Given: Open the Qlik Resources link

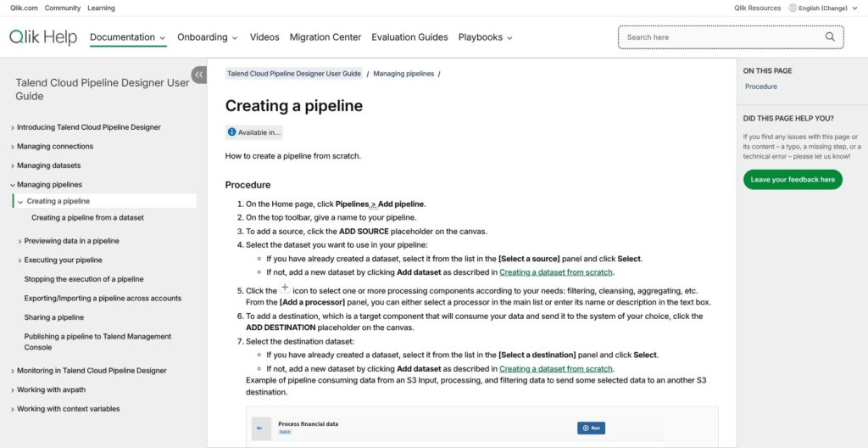Looking at the screenshot, I should (x=757, y=8).
